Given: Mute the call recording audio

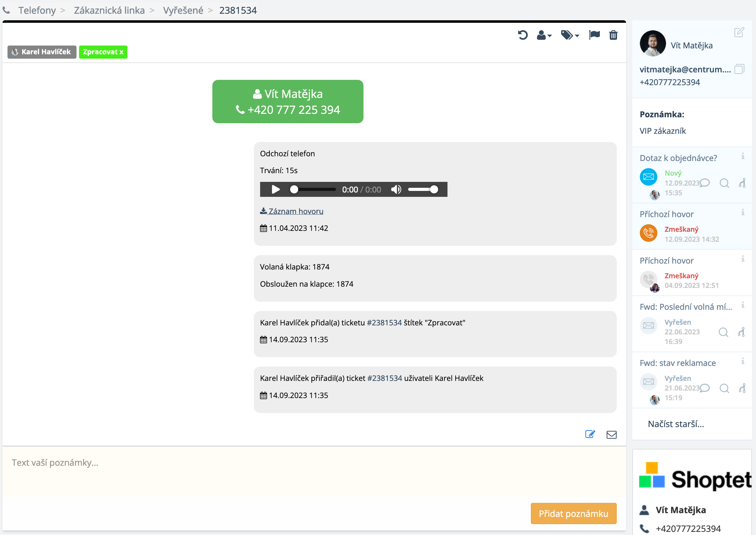Looking at the screenshot, I should (396, 189).
